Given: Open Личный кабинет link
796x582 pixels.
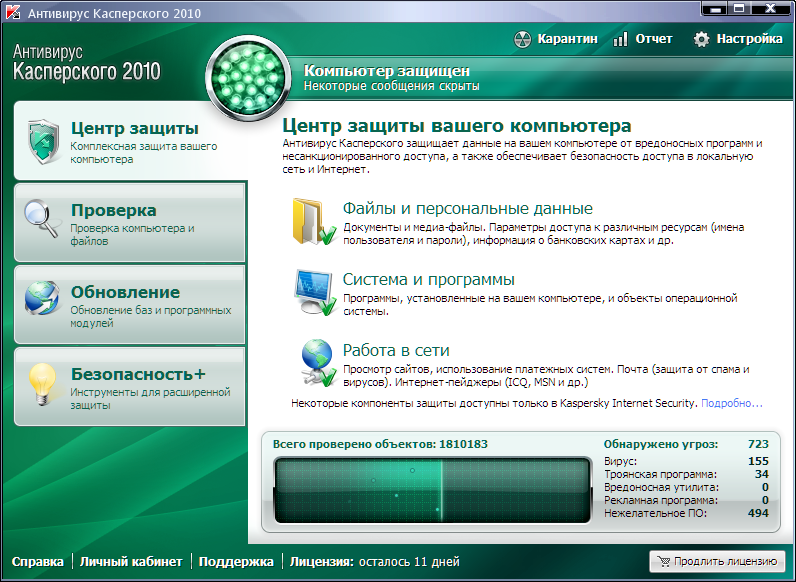Looking at the screenshot, I should point(131,562).
